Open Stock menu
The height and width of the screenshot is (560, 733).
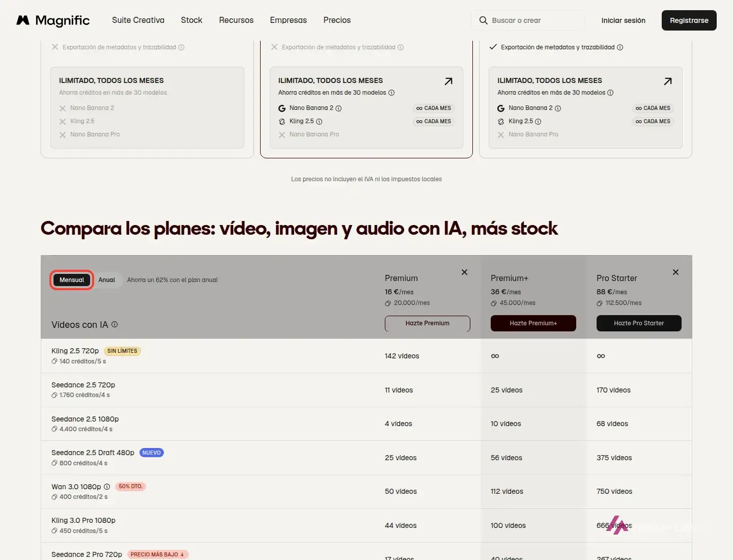pos(191,20)
